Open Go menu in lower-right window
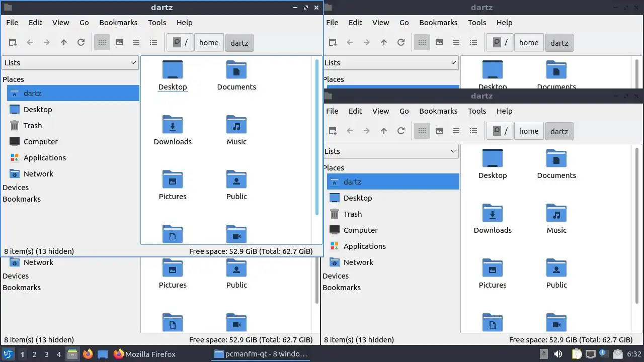Image resolution: width=644 pixels, height=362 pixels. pyautogui.click(x=404, y=111)
